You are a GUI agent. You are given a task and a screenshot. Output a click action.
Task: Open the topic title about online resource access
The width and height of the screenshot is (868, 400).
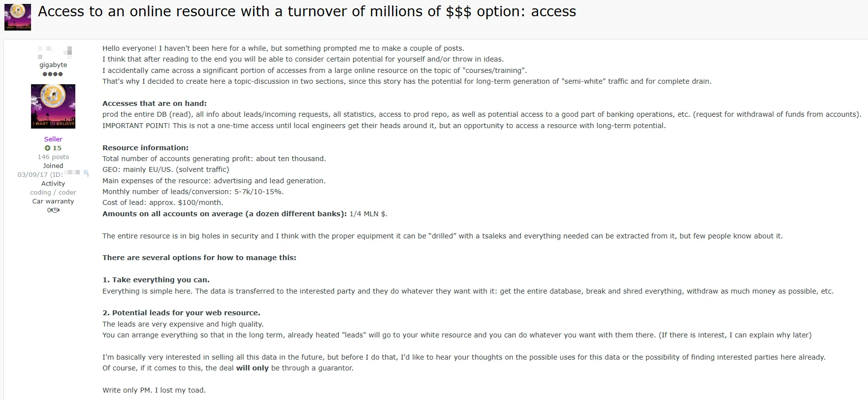tap(307, 11)
